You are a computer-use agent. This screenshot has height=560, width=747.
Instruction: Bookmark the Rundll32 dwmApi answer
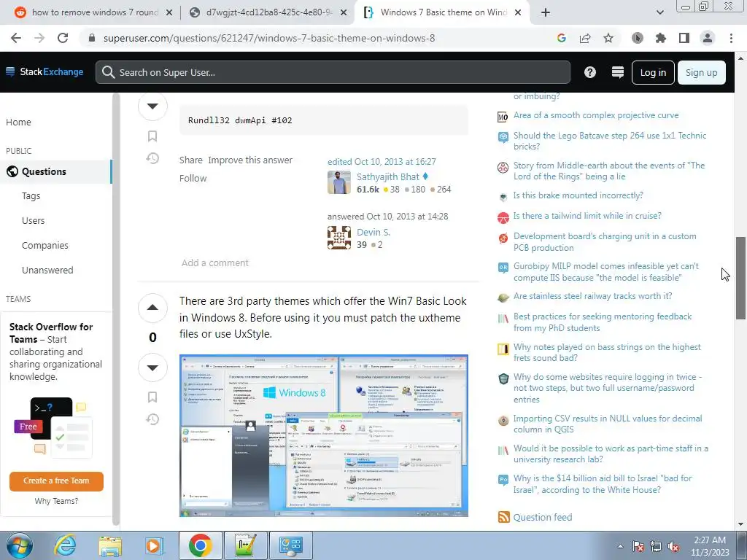(x=152, y=136)
